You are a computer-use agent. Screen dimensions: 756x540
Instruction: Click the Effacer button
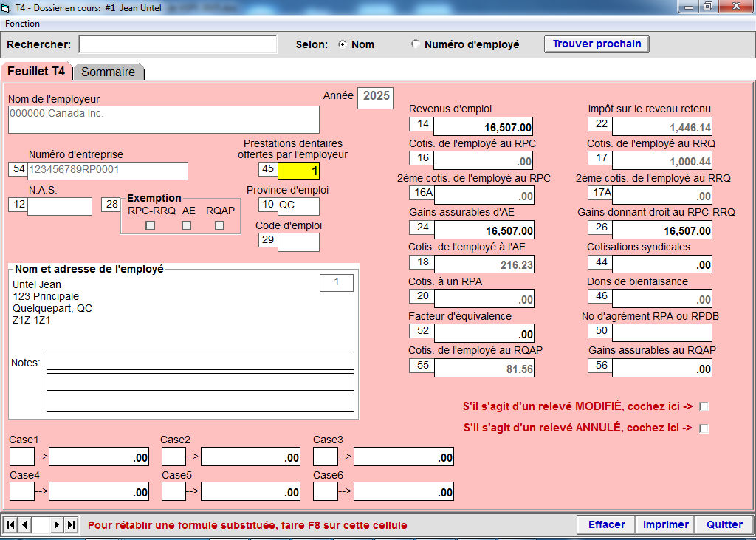point(606,524)
